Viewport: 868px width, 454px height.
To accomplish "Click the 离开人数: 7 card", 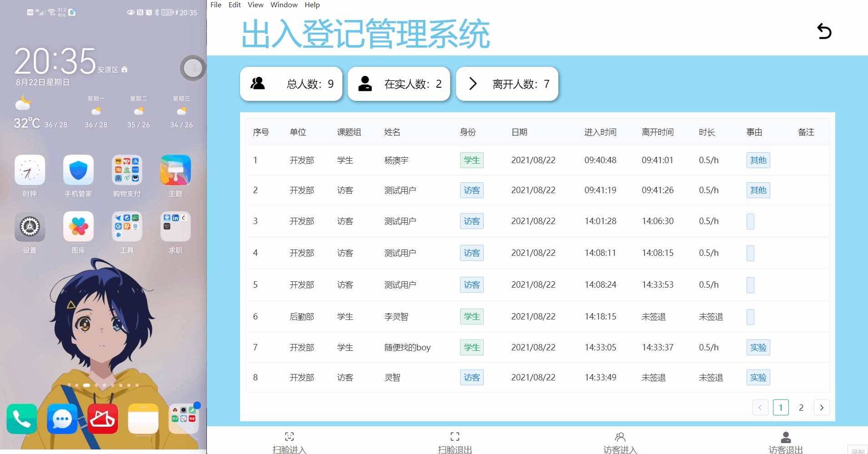I will point(507,84).
